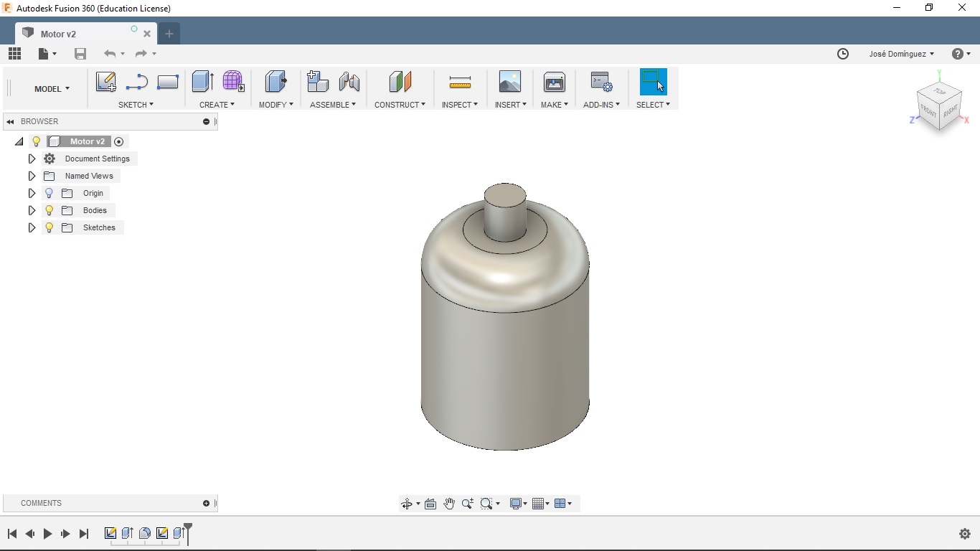The height and width of the screenshot is (551, 980).
Task: Open Grid and Snaps settings
Action: point(539,504)
